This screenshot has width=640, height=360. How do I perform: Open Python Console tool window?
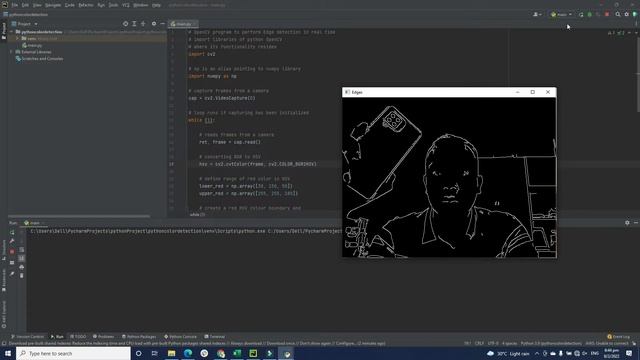click(x=180, y=337)
